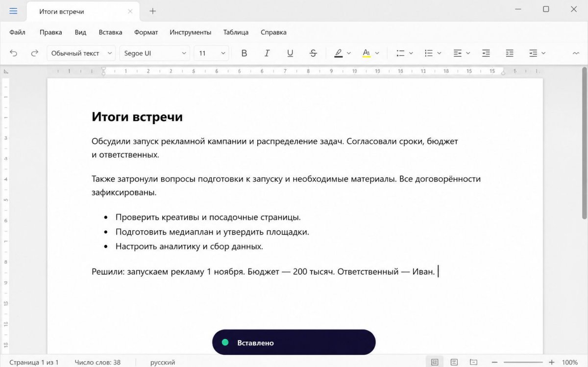The height and width of the screenshot is (367, 588).
Task: Switch to print layout view icon
Action: pyautogui.click(x=435, y=362)
